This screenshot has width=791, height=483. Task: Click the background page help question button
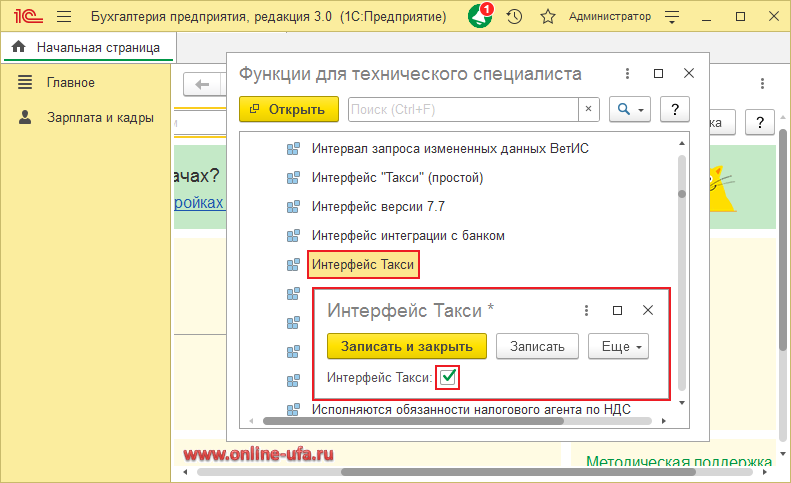pos(759,122)
